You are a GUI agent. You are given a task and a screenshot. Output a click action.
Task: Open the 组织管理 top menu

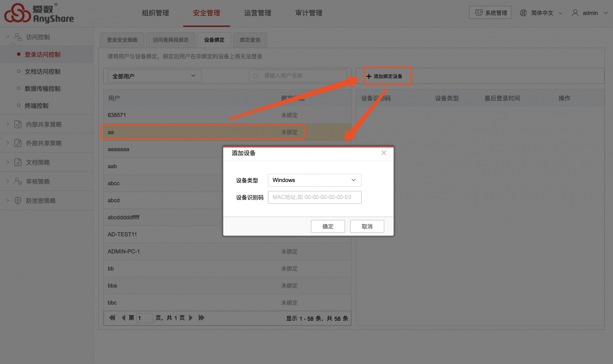155,13
